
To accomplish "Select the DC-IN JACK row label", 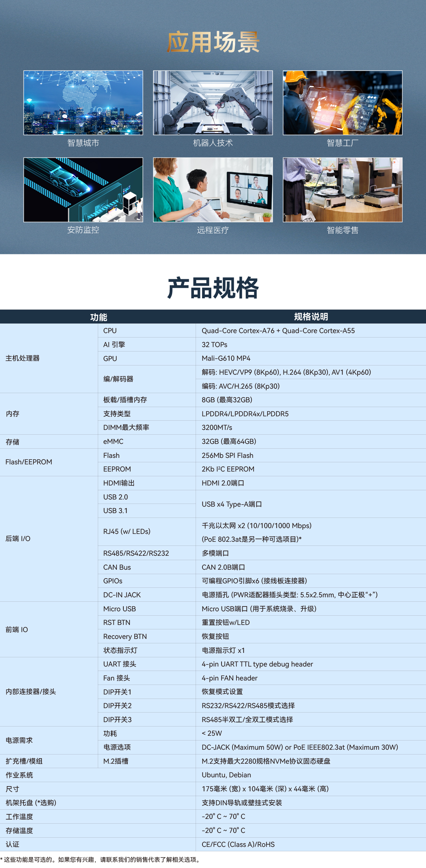I will (x=122, y=595).
